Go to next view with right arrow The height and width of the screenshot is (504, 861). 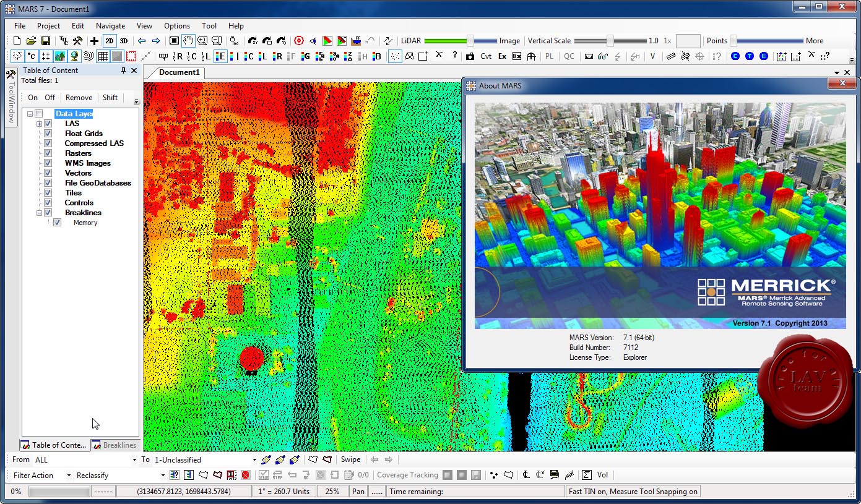pyautogui.click(x=156, y=41)
